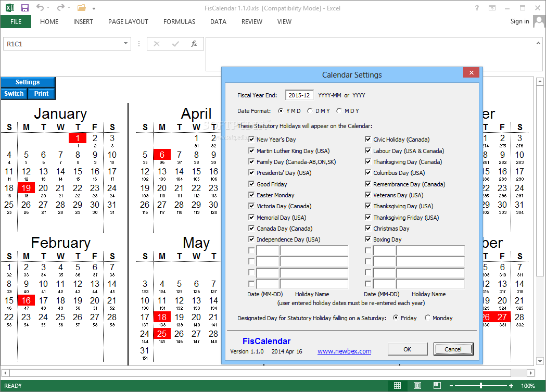This screenshot has height=392, width=546.
Task: Open the Undo history dropdown arrow
Action: coord(48,8)
